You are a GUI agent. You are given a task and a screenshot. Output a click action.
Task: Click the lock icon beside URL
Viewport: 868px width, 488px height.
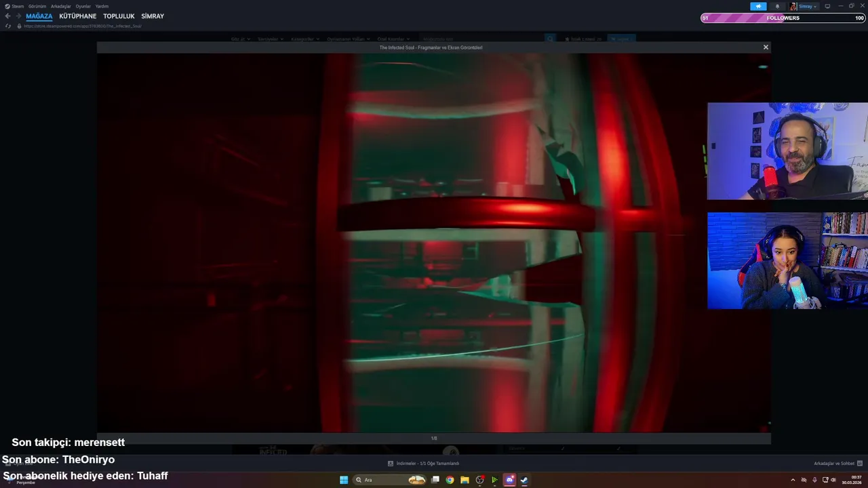point(19,26)
